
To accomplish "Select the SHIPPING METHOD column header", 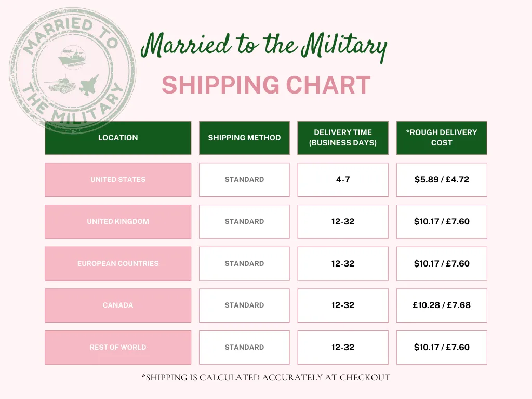I will pos(244,138).
